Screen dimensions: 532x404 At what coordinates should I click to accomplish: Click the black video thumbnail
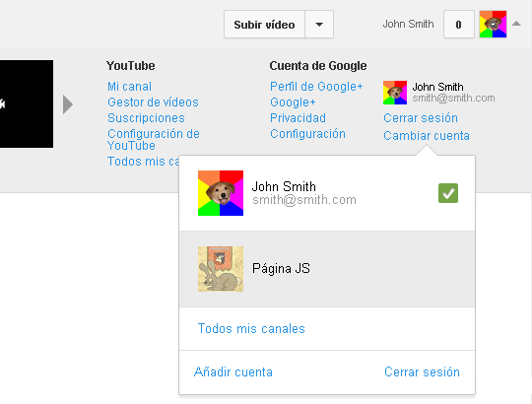tap(27, 103)
